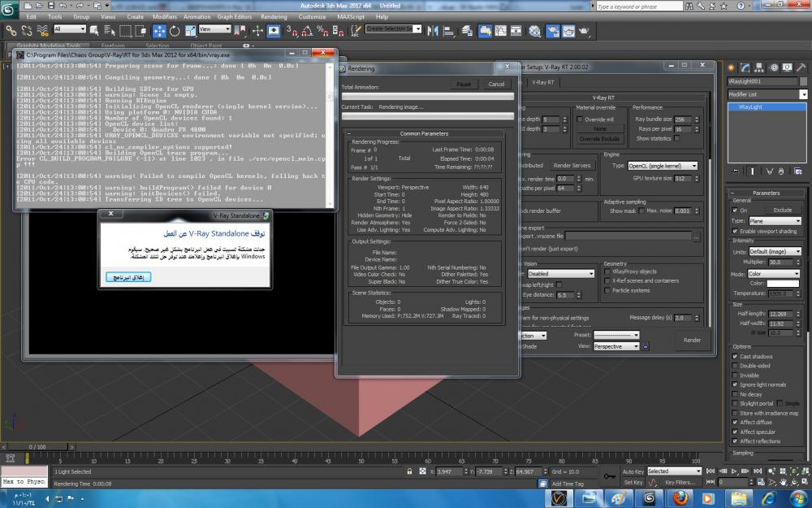
Task: Open the Curve Editor icon
Action: 501,31
